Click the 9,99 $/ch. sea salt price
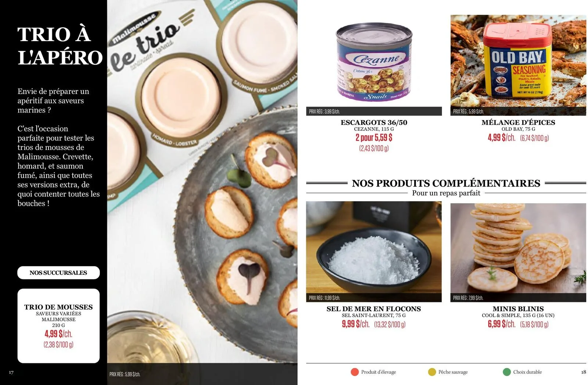588x385 pixels. coord(355,324)
